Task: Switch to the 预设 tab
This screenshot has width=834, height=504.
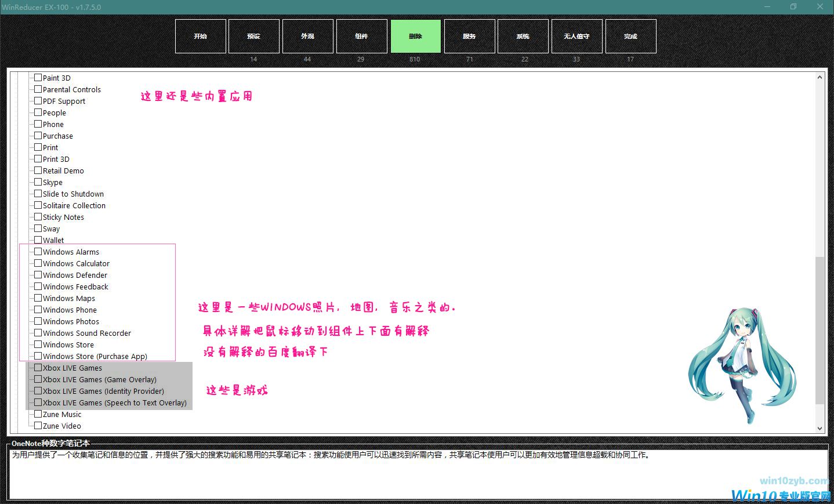Action: (253, 36)
